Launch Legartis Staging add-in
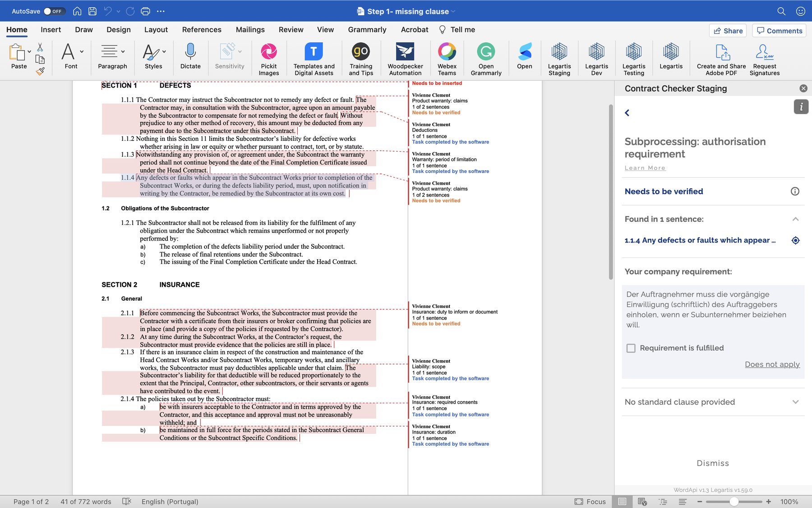Screen dimensions: 812x508 click(x=559, y=59)
